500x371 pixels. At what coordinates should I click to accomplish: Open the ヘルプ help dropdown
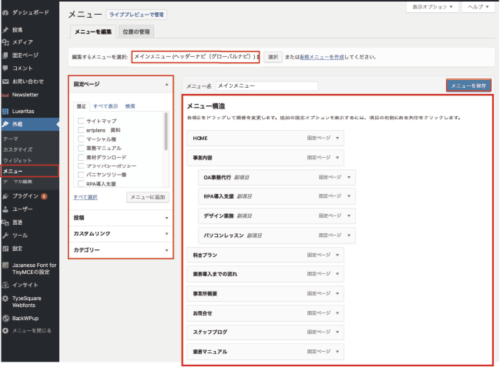[x=478, y=7]
